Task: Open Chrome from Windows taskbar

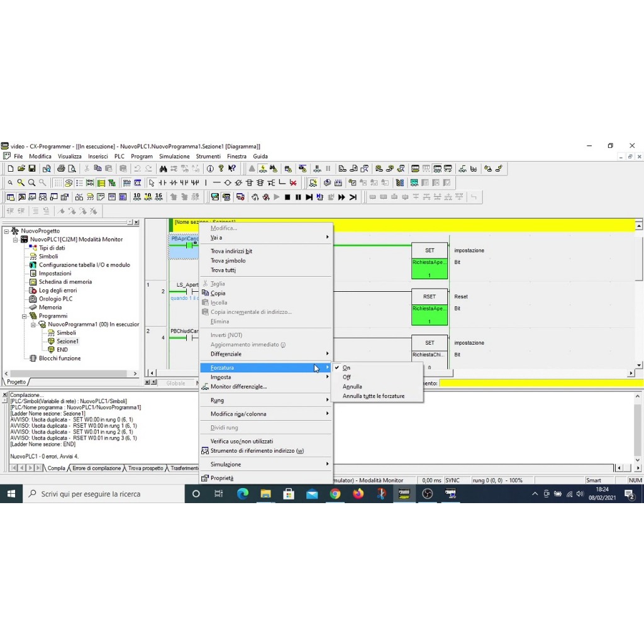Action: point(335,494)
